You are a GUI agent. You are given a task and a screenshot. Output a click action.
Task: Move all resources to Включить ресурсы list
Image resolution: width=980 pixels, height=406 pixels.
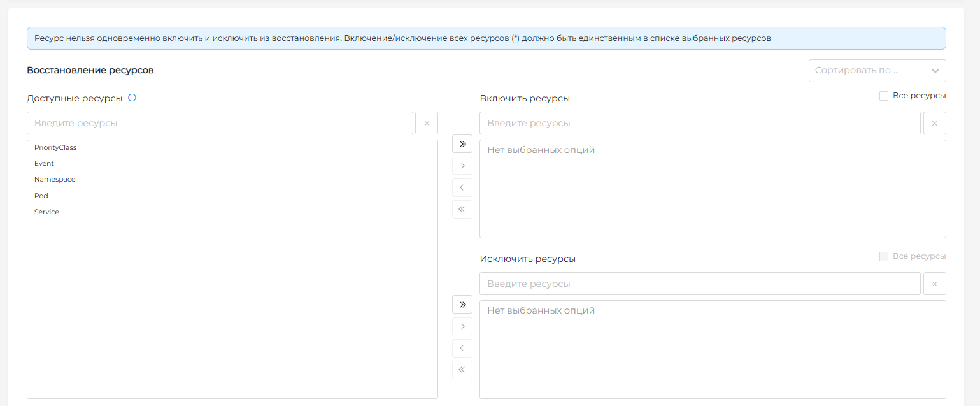click(462, 144)
